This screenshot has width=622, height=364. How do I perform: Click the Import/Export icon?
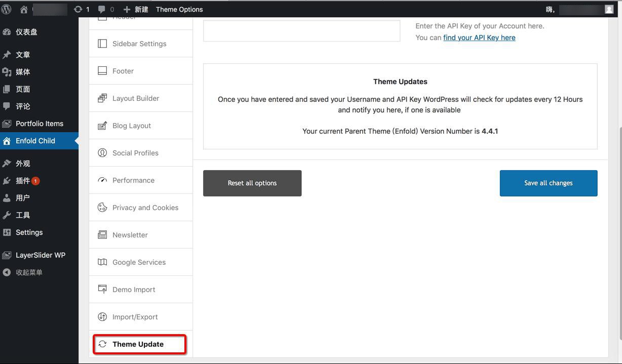coord(102,317)
